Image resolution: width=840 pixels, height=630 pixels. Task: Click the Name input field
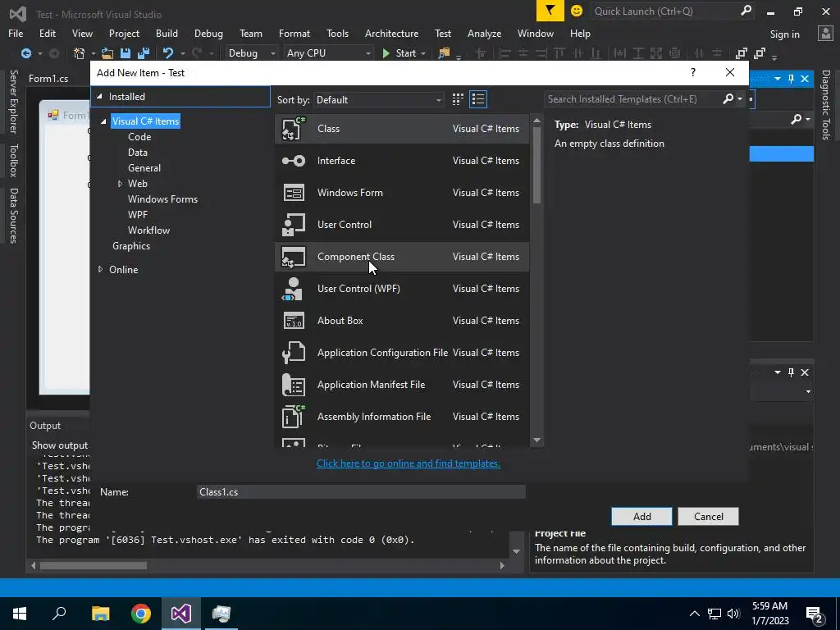[x=362, y=492]
